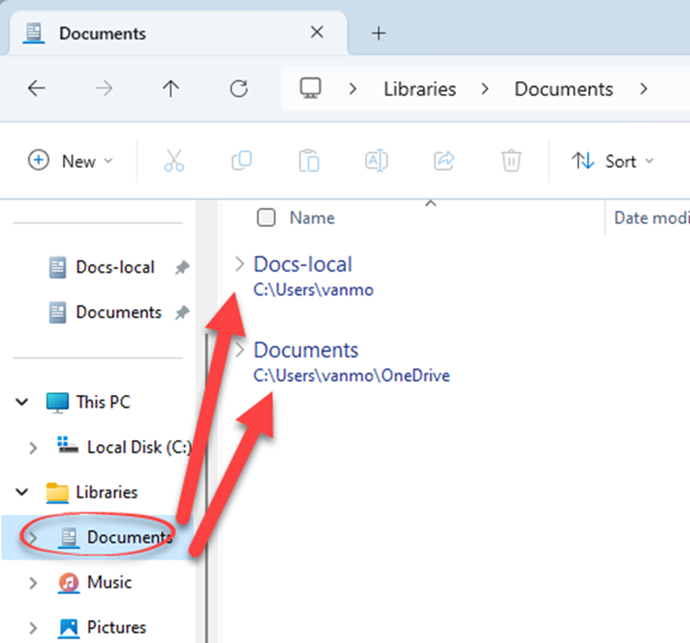Screen dimensions: 690x643
Task: Select pinned Docs-local in quick access
Action: coord(114,267)
